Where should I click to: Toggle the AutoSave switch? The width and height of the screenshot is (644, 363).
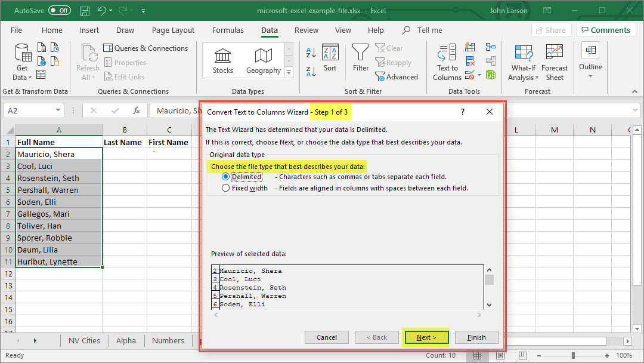pos(59,11)
